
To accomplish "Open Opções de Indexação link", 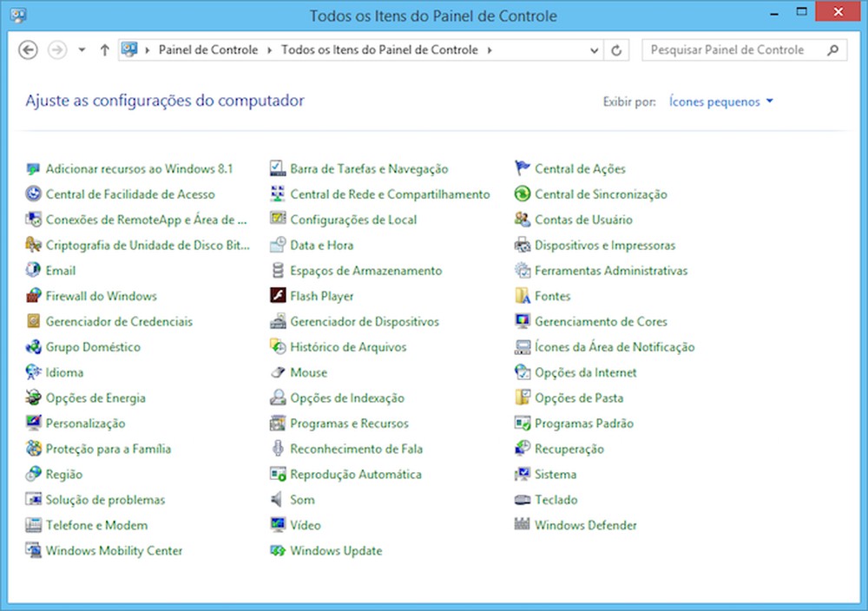I will [347, 397].
